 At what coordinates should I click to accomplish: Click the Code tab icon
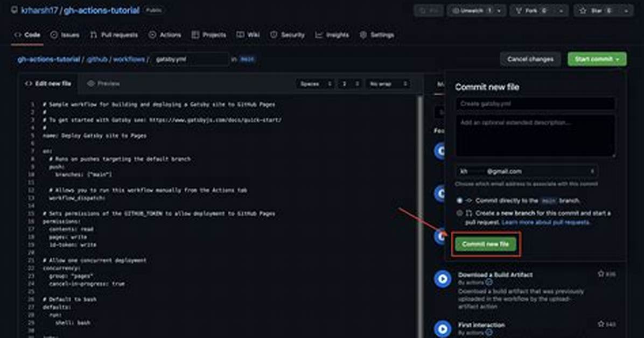[x=18, y=35]
